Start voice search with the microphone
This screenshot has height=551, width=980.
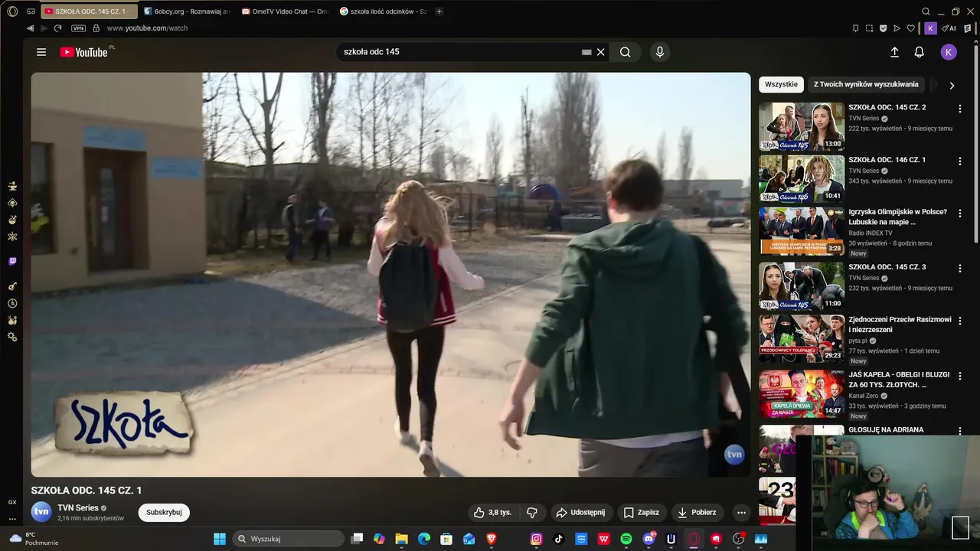coord(660,52)
